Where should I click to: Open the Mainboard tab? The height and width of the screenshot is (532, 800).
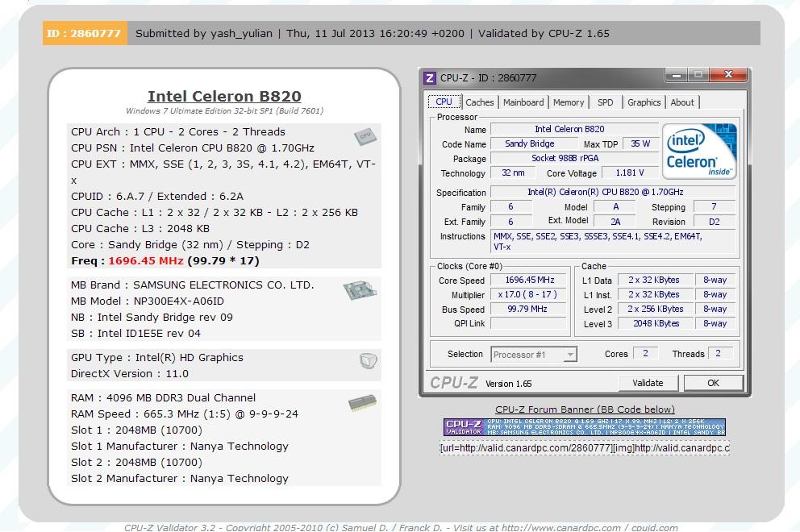pos(523,102)
